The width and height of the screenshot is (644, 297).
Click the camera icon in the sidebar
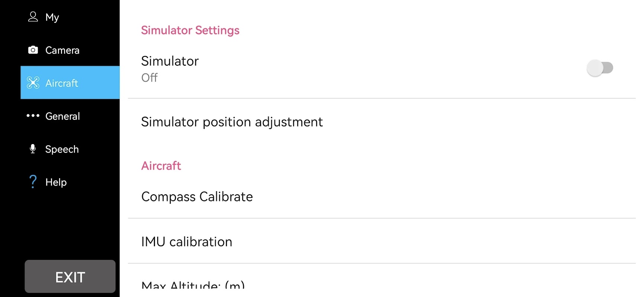33,50
